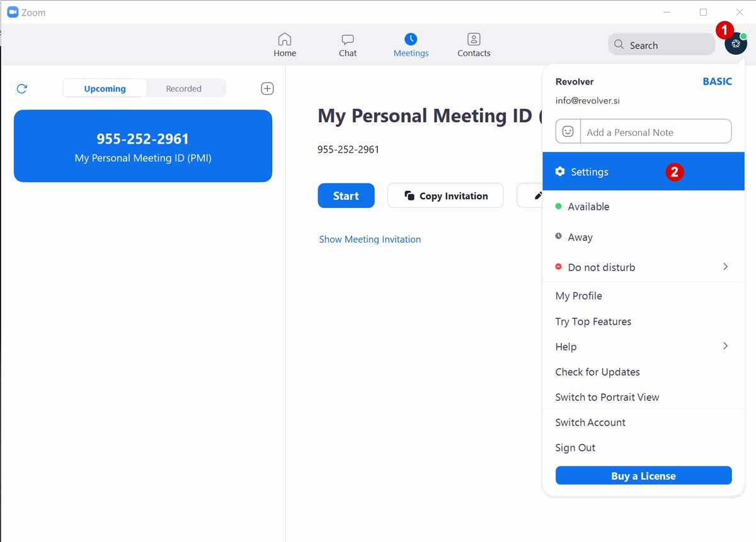Open Settings from profile menu
The height and width of the screenshot is (542, 756).
pos(643,171)
